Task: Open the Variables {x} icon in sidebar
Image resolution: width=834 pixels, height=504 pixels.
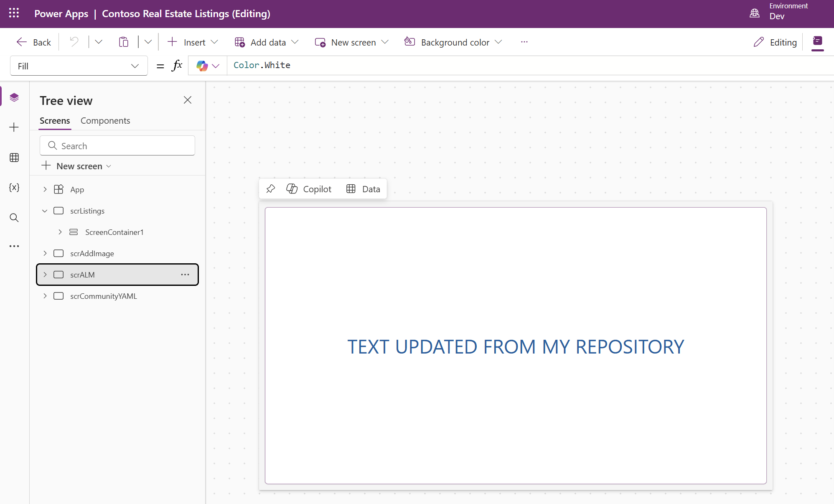Action: 14,188
